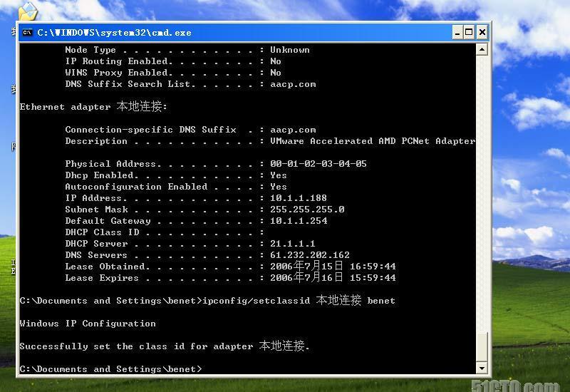The height and width of the screenshot is (392, 570).
Task: Click the title text C:\WINDOWS\system32\cmd.exe
Action: [114, 33]
